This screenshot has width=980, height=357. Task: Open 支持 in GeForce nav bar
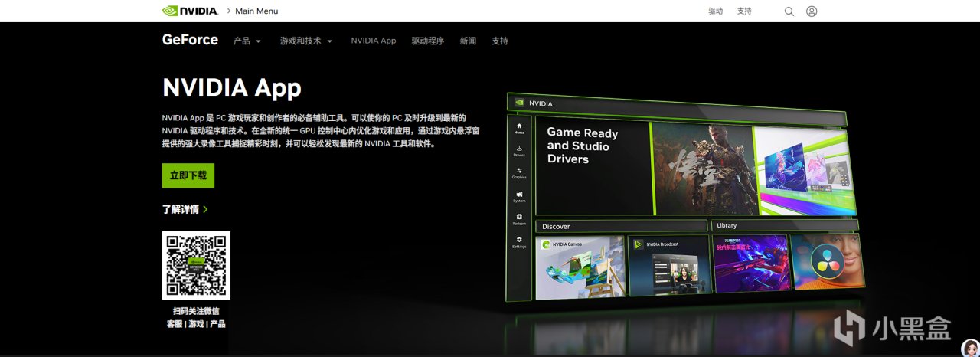(500, 41)
